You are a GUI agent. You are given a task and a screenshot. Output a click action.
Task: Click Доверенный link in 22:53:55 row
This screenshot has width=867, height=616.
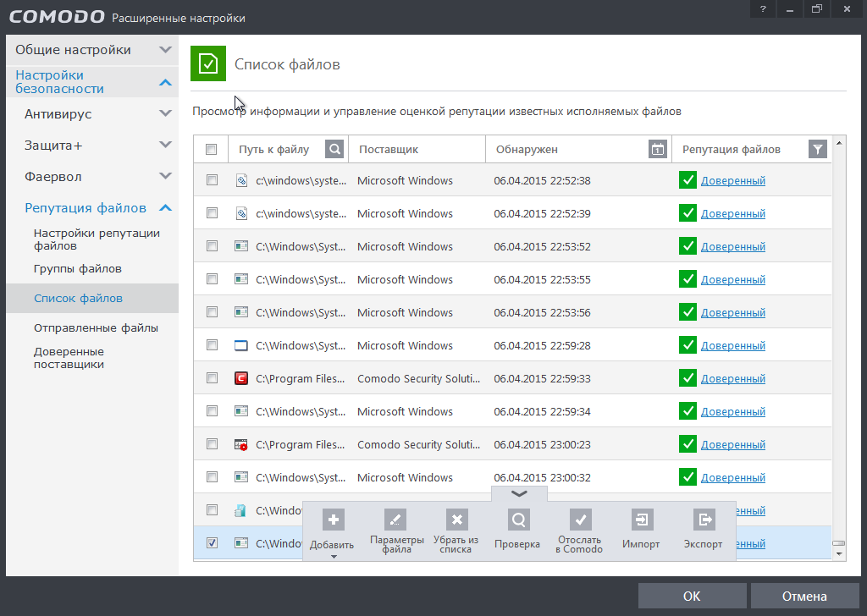pos(732,279)
